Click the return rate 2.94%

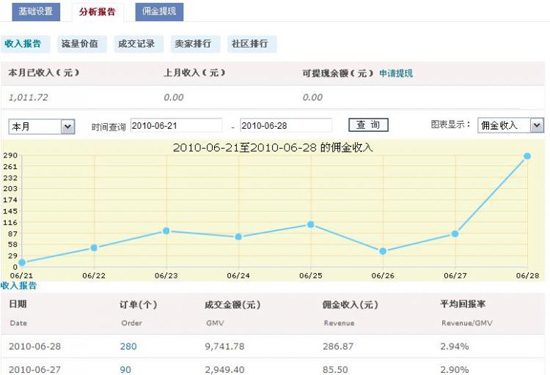455,347
